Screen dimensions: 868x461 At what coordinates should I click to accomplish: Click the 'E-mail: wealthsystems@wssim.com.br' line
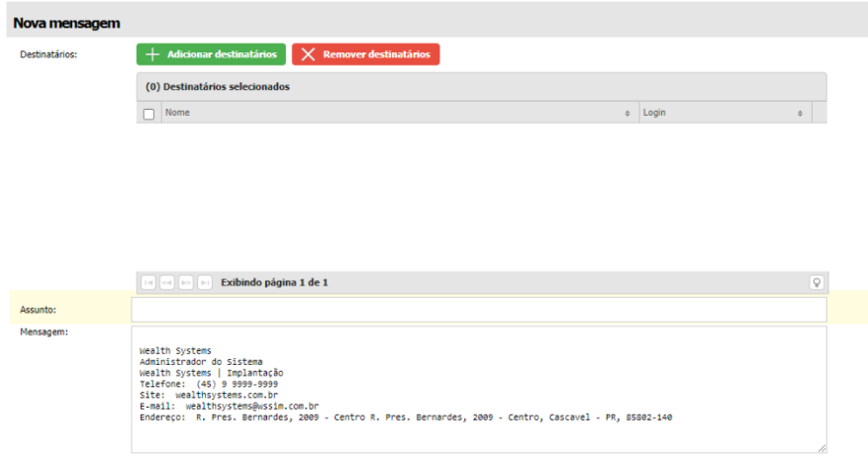click(x=230, y=407)
